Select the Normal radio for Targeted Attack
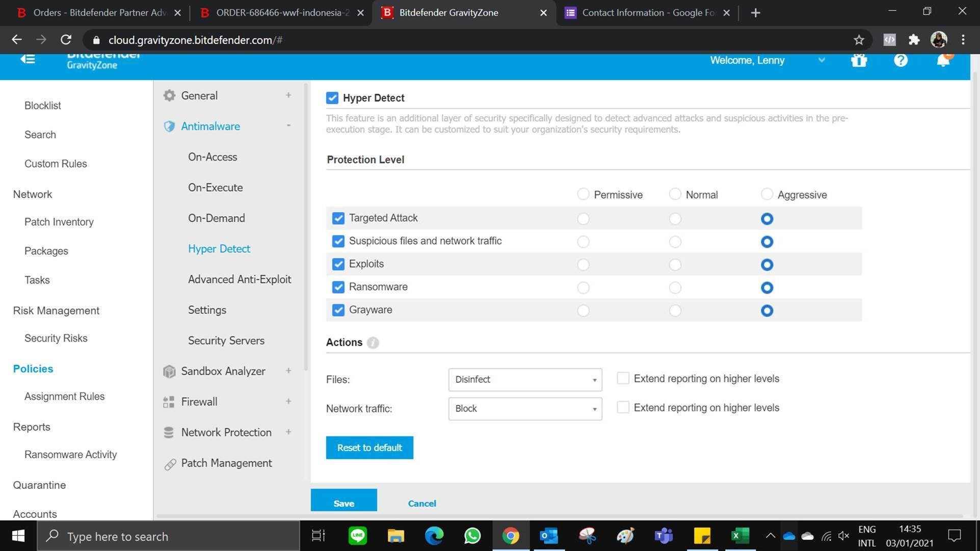The height and width of the screenshot is (551, 980). (x=675, y=219)
